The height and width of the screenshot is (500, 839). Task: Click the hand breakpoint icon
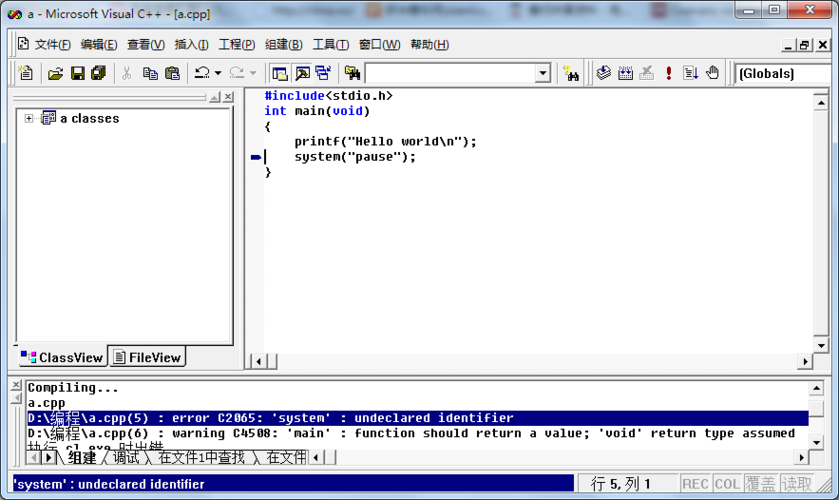(712, 73)
